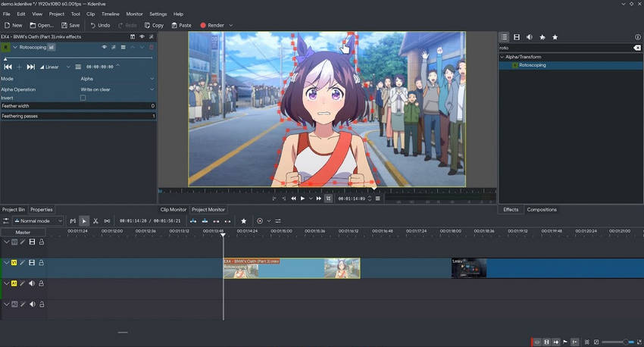Click the New project toolbar button

[x=13, y=25]
